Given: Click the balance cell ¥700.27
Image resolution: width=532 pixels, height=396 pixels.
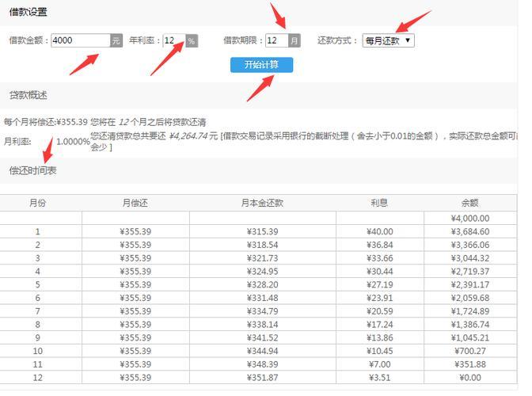Looking at the screenshot, I should (x=470, y=351).
